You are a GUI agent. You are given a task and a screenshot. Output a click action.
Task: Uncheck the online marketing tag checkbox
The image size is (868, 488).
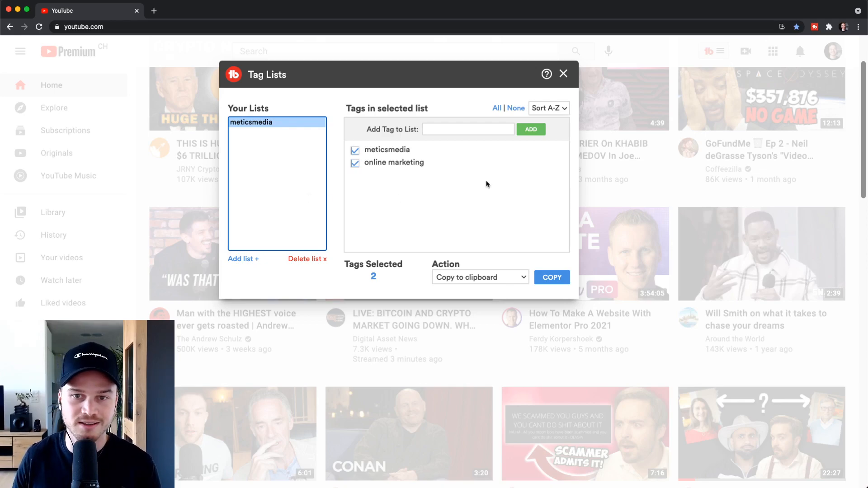coord(355,163)
